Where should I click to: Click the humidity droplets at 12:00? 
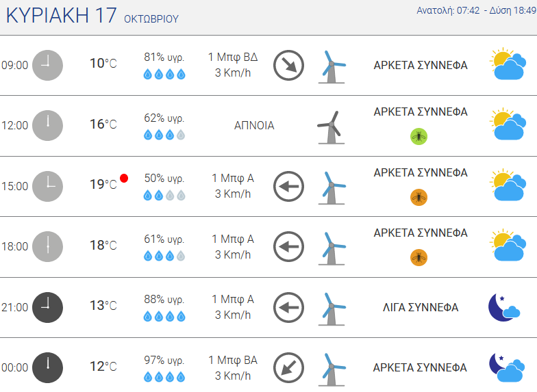pos(164,135)
